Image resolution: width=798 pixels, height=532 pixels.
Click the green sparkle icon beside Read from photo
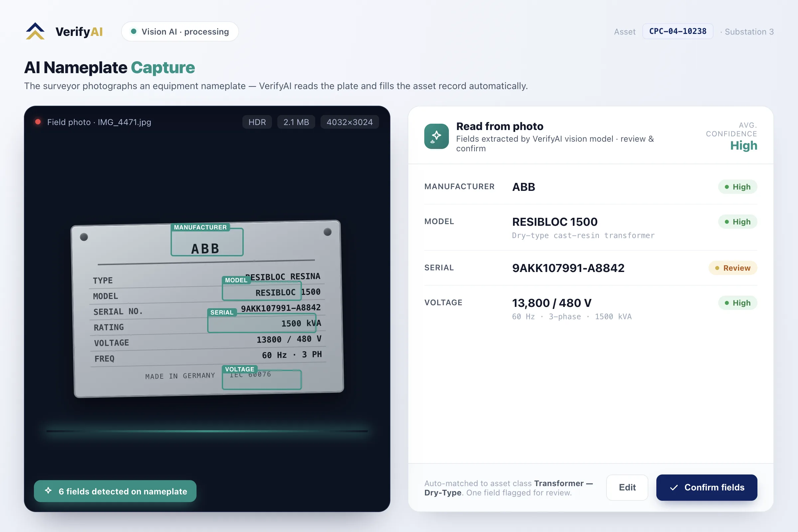tap(436, 136)
